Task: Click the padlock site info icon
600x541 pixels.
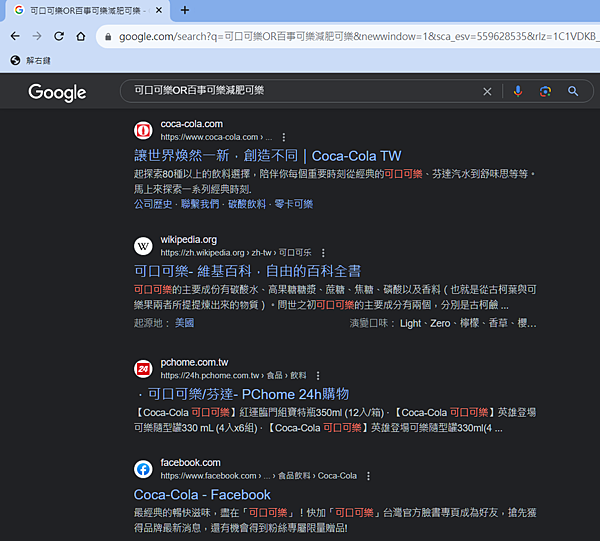Action: tap(108, 37)
